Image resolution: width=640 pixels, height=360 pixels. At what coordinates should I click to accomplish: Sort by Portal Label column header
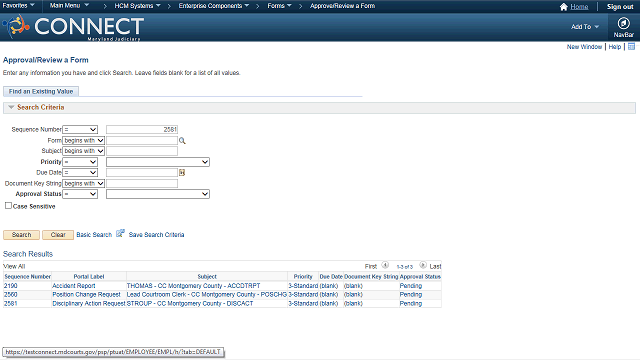89,276
